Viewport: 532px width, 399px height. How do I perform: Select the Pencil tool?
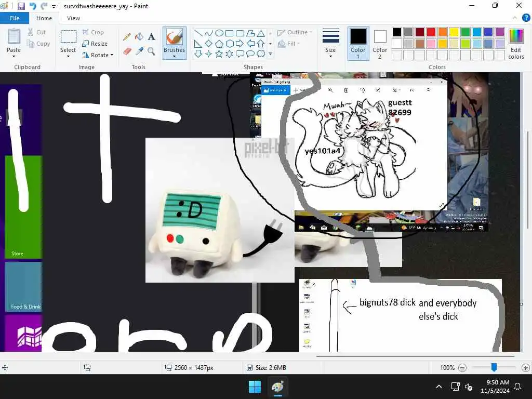click(x=127, y=37)
